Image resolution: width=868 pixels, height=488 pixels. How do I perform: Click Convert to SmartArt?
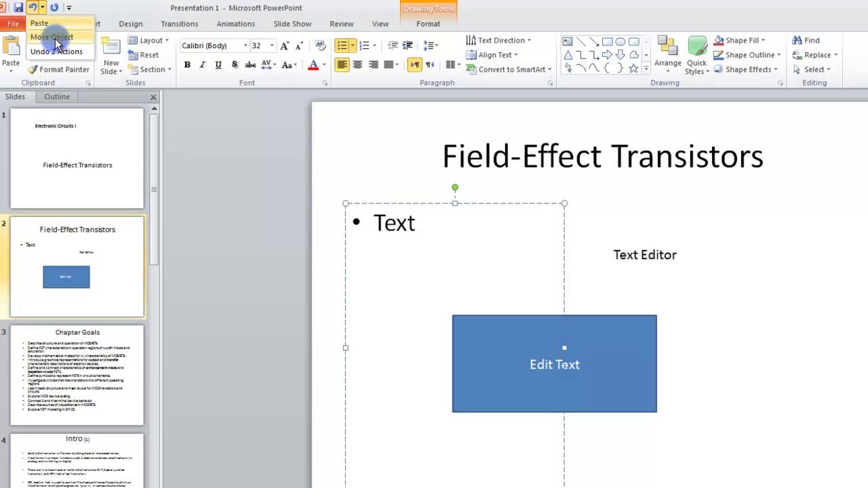(509, 69)
